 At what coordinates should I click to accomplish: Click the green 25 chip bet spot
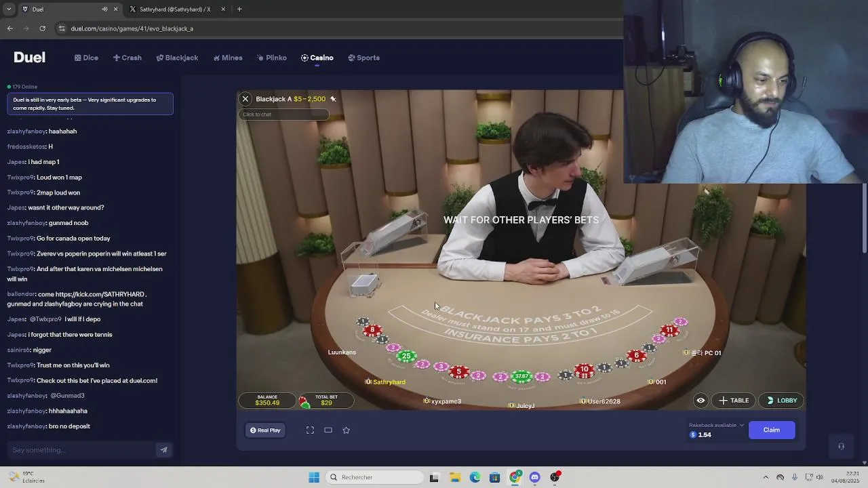tap(406, 357)
